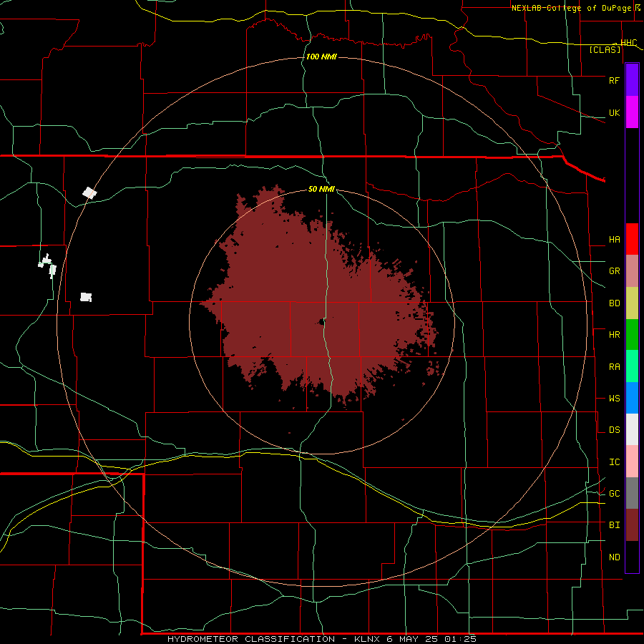Click the RF legend label
Image resolution: width=644 pixels, height=644 pixels.
[x=614, y=80]
